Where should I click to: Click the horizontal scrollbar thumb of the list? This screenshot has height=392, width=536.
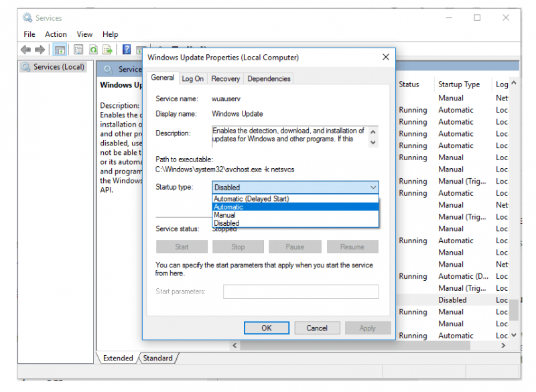click(x=356, y=346)
